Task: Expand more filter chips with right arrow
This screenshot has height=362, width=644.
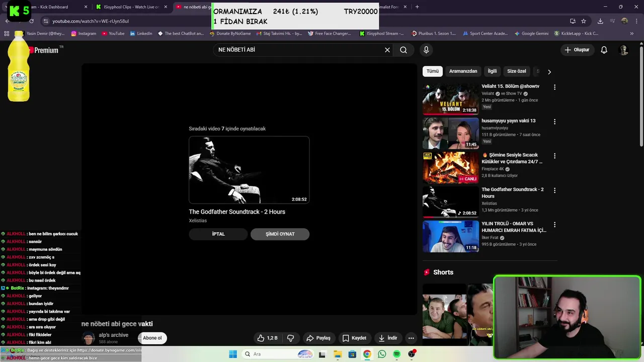Action: click(x=549, y=72)
